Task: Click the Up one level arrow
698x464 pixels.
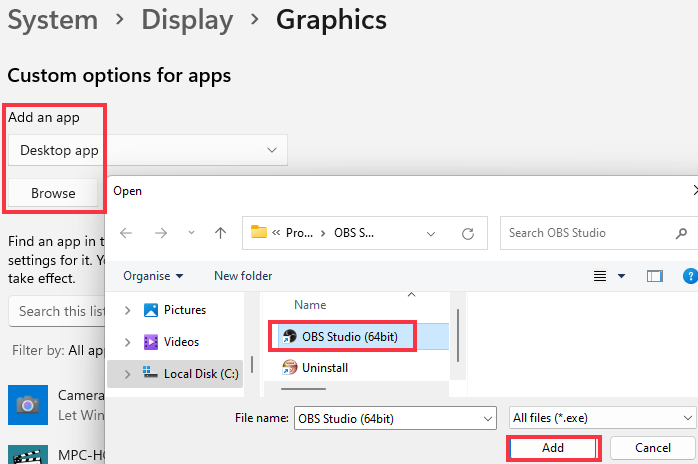Action: pyautogui.click(x=220, y=233)
